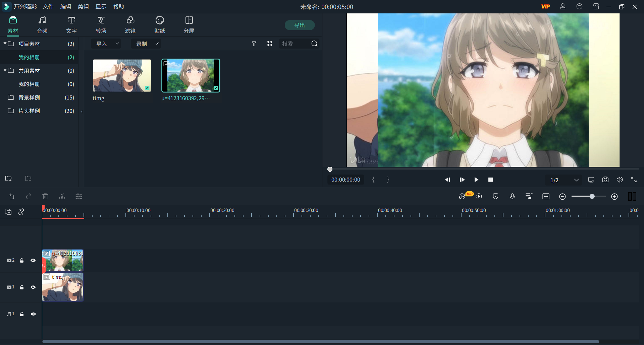Switch to the 音频 (Audio) tab

[42, 24]
